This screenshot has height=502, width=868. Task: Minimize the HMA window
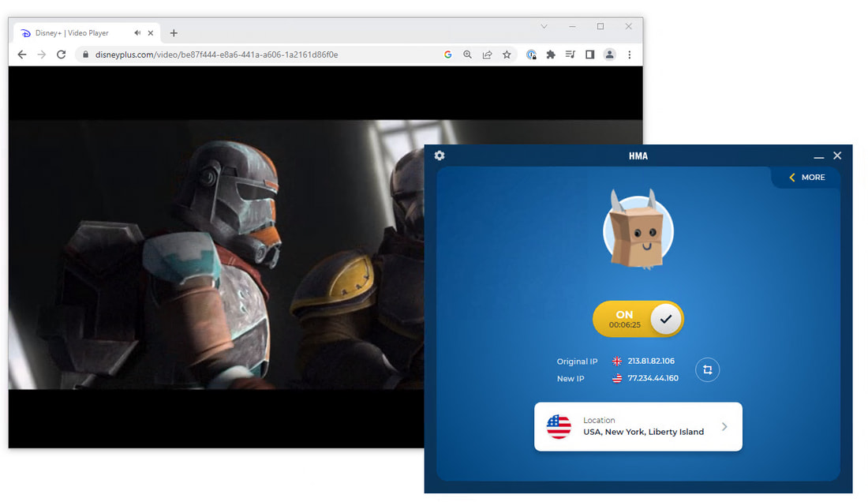[x=819, y=156]
